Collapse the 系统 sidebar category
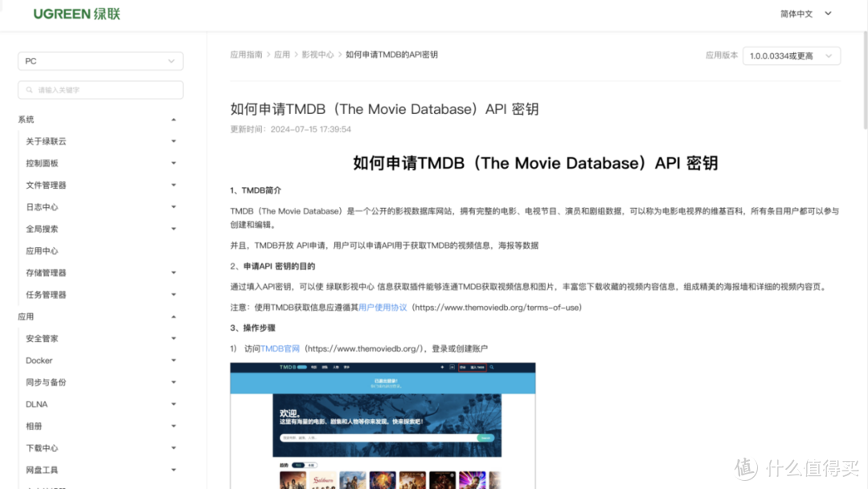Viewport: 868px width, 489px height. (x=174, y=119)
